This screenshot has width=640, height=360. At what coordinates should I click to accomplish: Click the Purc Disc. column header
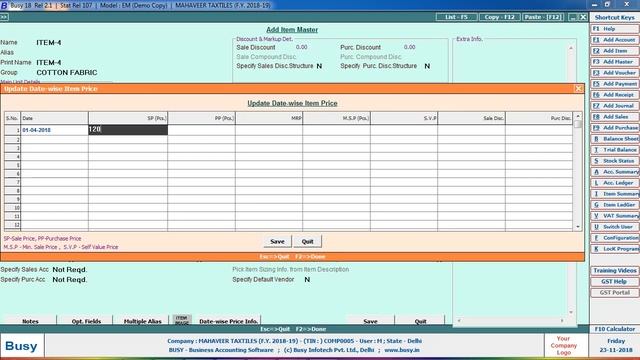coord(539,118)
